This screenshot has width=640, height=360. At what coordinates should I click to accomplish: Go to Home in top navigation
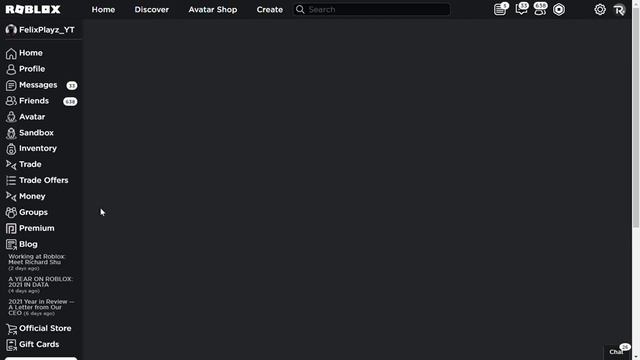(x=103, y=9)
